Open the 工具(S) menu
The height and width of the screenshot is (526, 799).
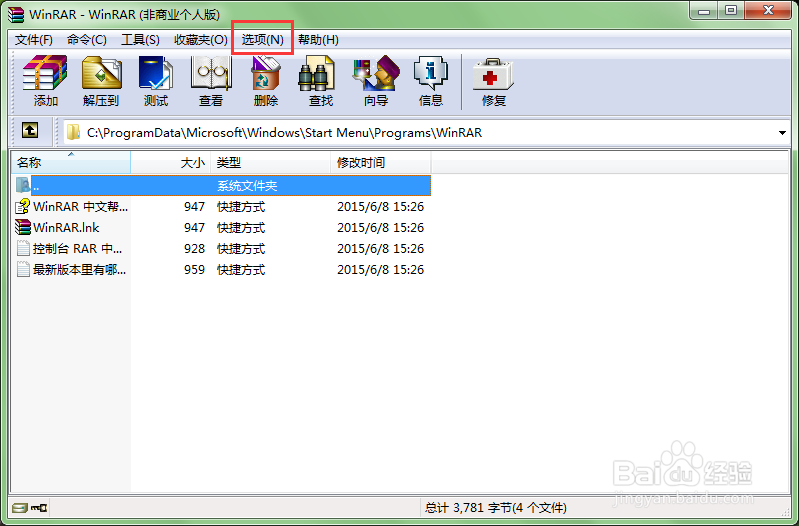click(140, 40)
